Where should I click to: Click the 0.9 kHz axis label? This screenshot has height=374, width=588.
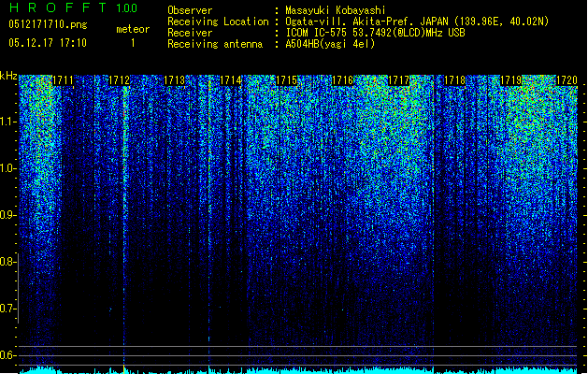point(7,215)
